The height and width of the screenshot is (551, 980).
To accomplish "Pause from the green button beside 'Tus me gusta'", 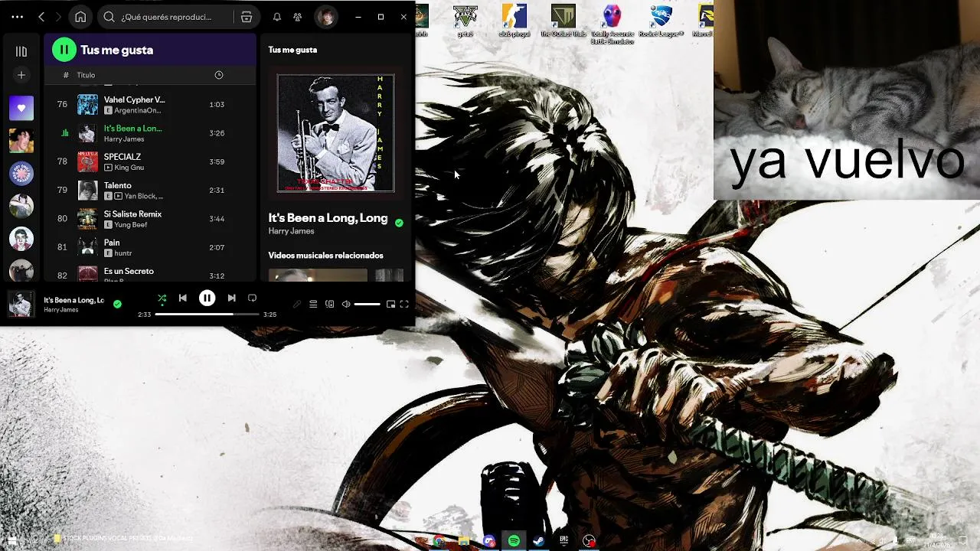I will (64, 50).
